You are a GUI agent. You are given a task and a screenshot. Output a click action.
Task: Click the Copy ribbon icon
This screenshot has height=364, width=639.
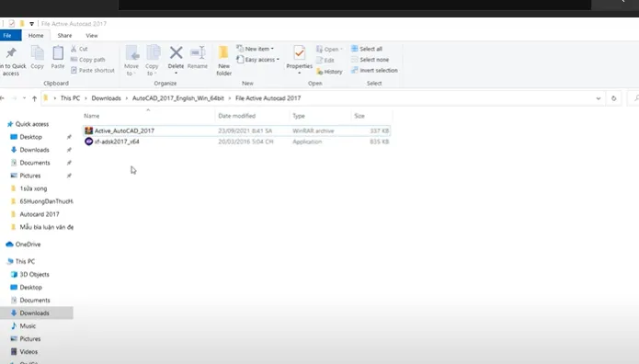[x=37, y=53]
